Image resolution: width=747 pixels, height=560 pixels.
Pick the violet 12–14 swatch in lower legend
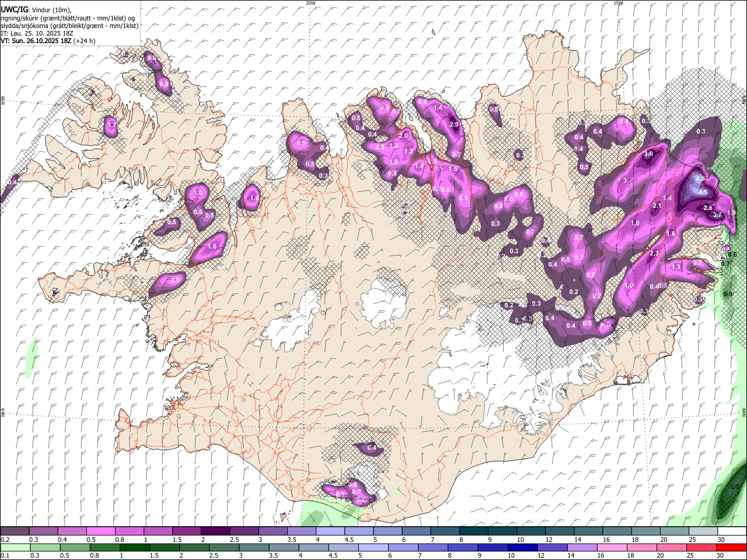coord(552,547)
